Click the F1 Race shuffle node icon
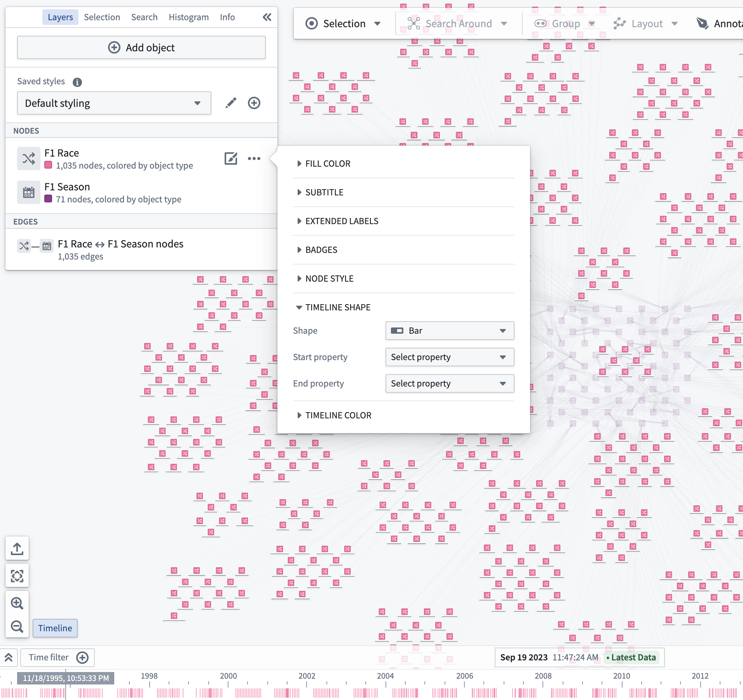 click(29, 158)
